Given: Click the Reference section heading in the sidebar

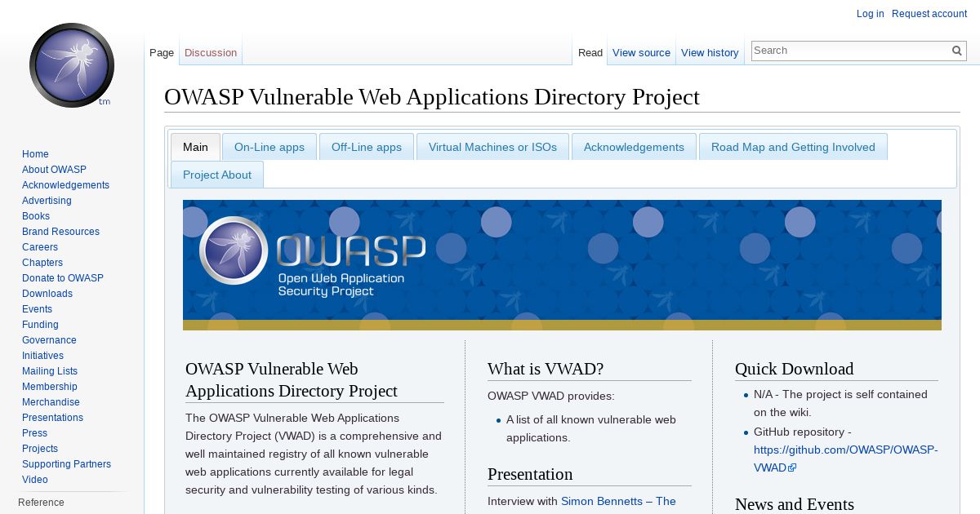Looking at the screenshot, I should [41, 503].
